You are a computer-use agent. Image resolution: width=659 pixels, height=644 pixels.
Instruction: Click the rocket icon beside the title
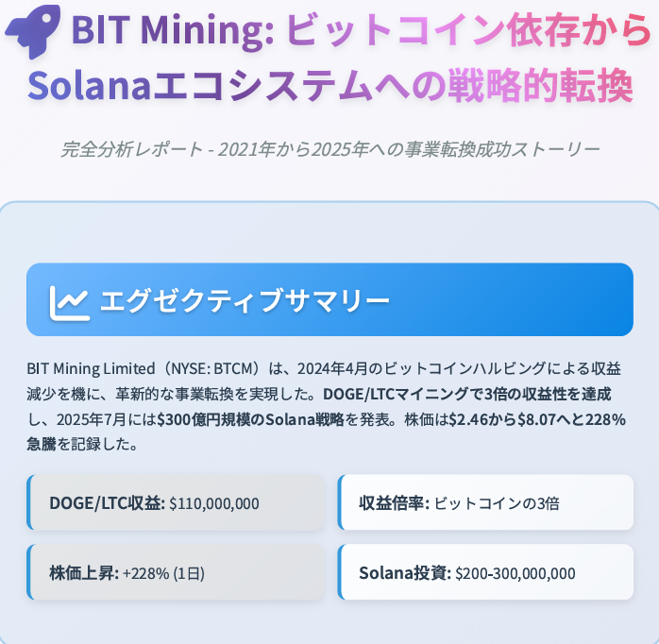point(33,30)
